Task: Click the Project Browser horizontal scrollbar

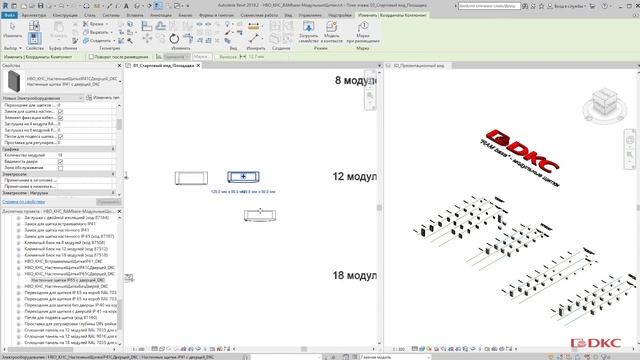Action: coord(40,349)
